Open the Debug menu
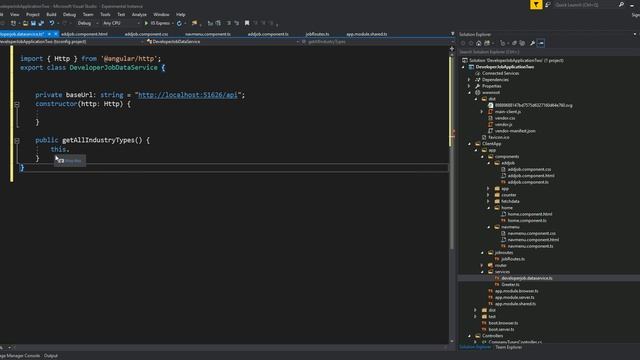The height and width of the screenshot is (360, 640). [69, 14]
